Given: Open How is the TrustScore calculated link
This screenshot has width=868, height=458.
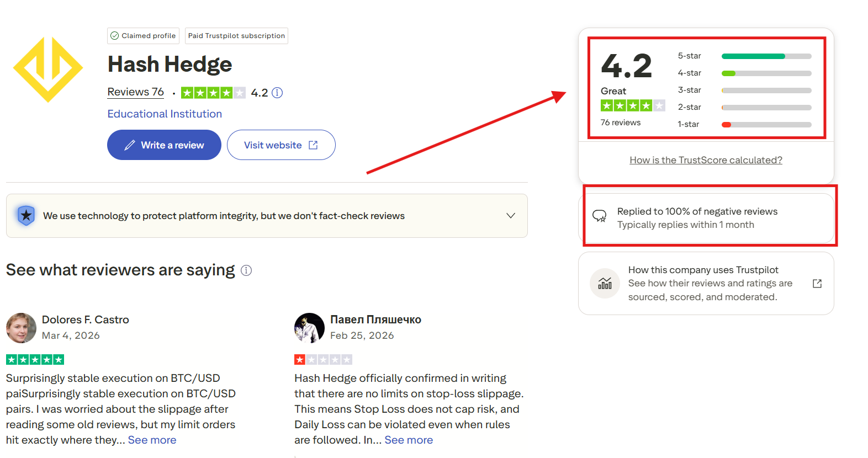Looking at the screenshot, I should pyautogui.click(x=706, y=160).
